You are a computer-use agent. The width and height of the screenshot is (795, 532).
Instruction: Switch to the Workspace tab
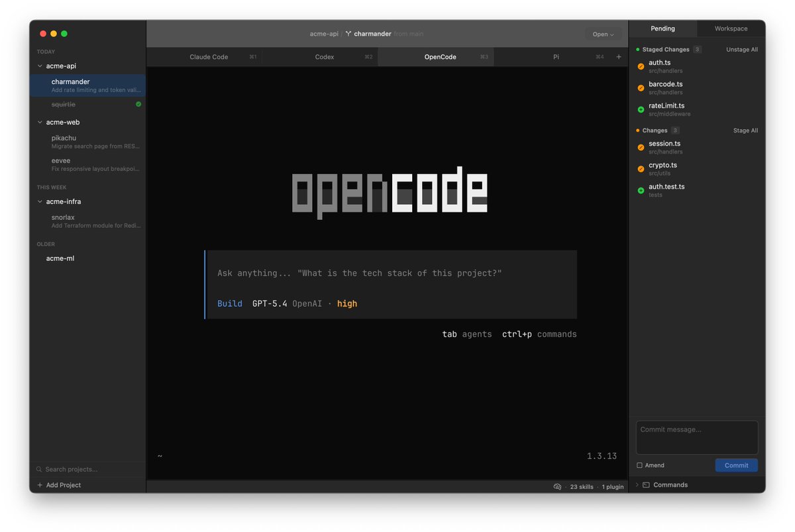pyautogui.click(x=731, y=28)
